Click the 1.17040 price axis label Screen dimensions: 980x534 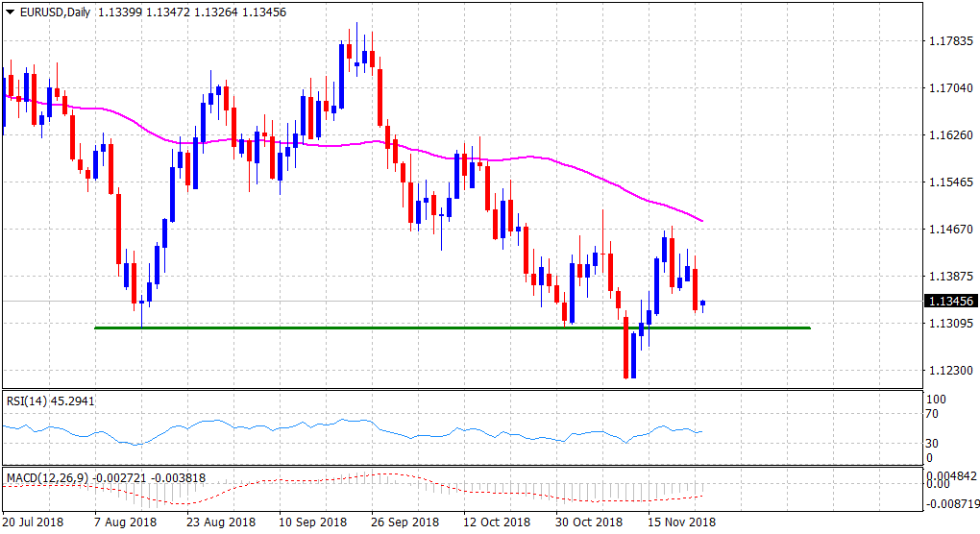[951, 88]
